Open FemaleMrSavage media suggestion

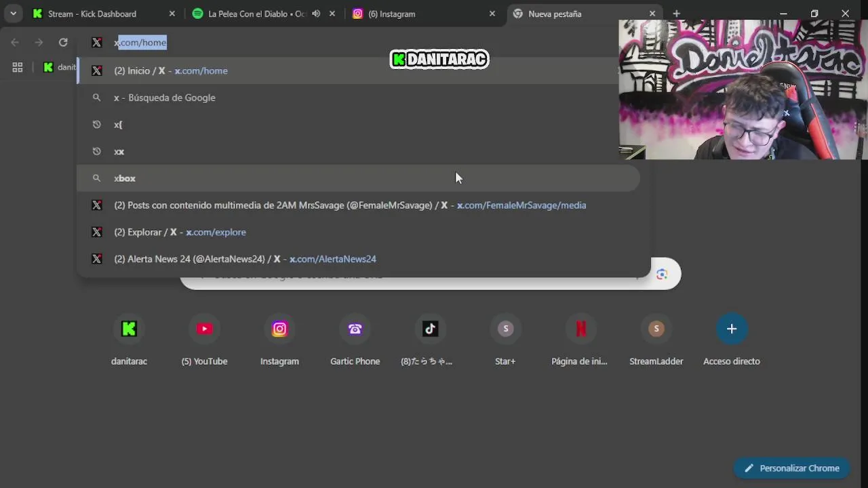click(x=358, y=205)
